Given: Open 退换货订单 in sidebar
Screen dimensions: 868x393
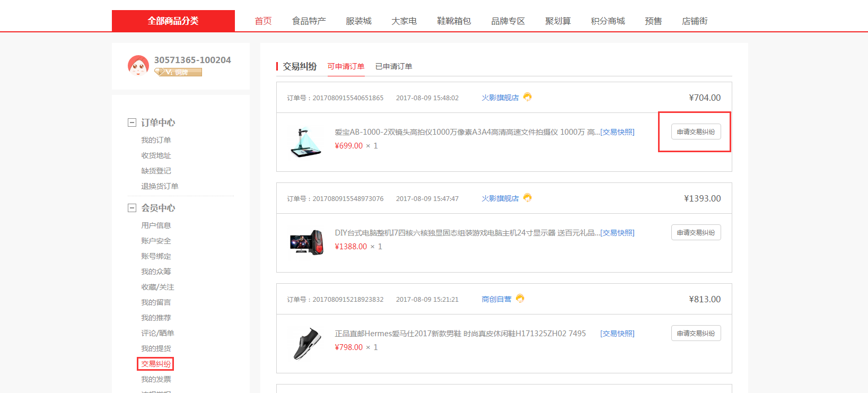Looking at the screenshot, I should [160, 186].
